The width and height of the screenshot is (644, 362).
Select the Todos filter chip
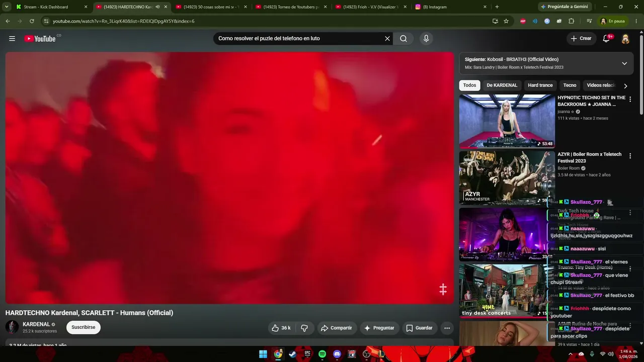[469, 85]
